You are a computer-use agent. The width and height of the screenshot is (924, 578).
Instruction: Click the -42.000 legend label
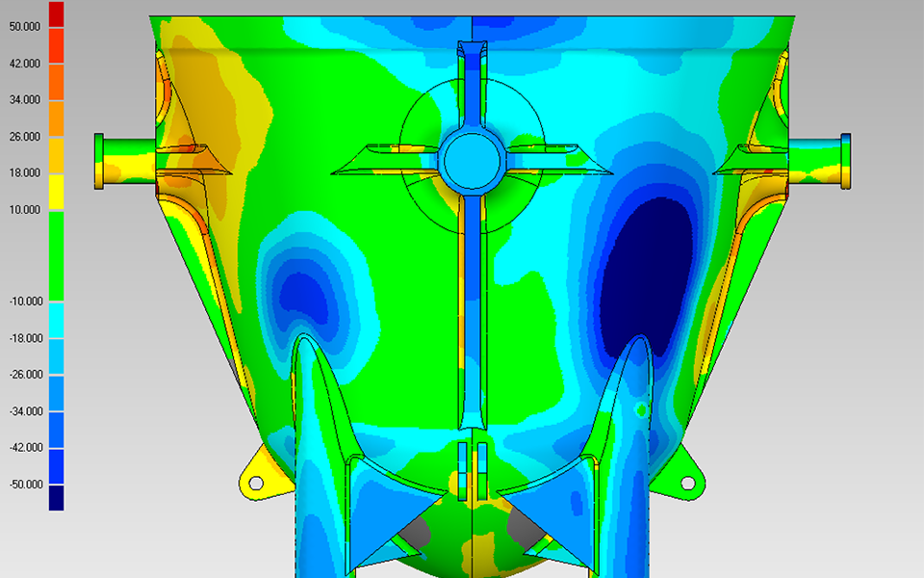tap(26, 447)
